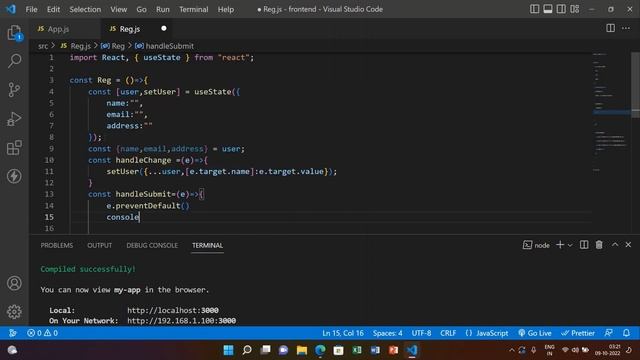The image size is (640, 360).
Task: Open the terminal launch profile dropdown arrow
Action: point(570,245)
